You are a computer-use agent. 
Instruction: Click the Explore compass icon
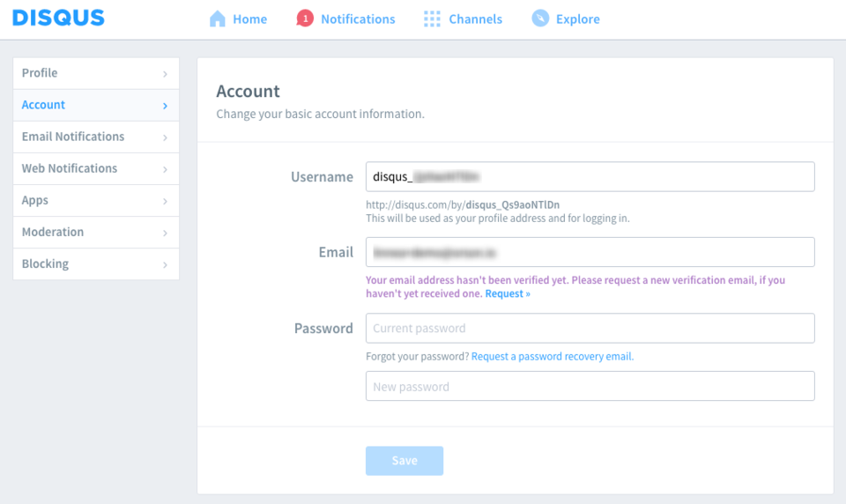click(540, 19)
